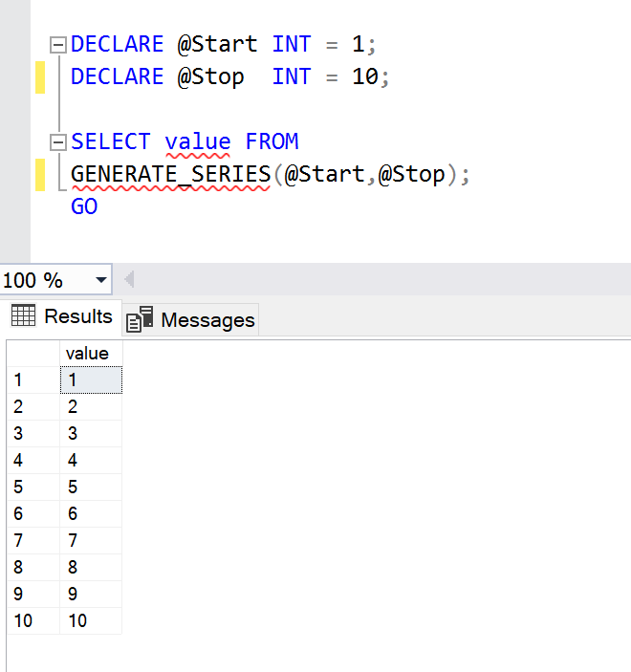Switch to the Messages tab
Viewport: 631px width, 672px height.
[x=192, y=319]
